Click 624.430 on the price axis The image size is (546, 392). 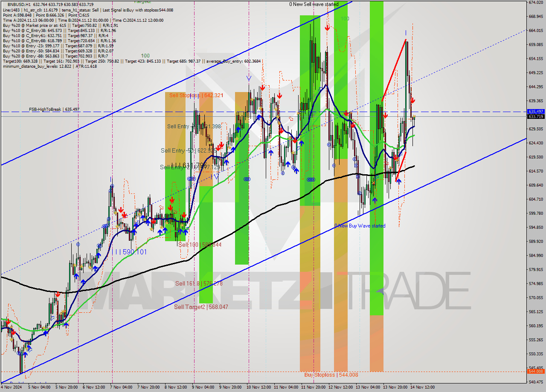tap(536, 143)
